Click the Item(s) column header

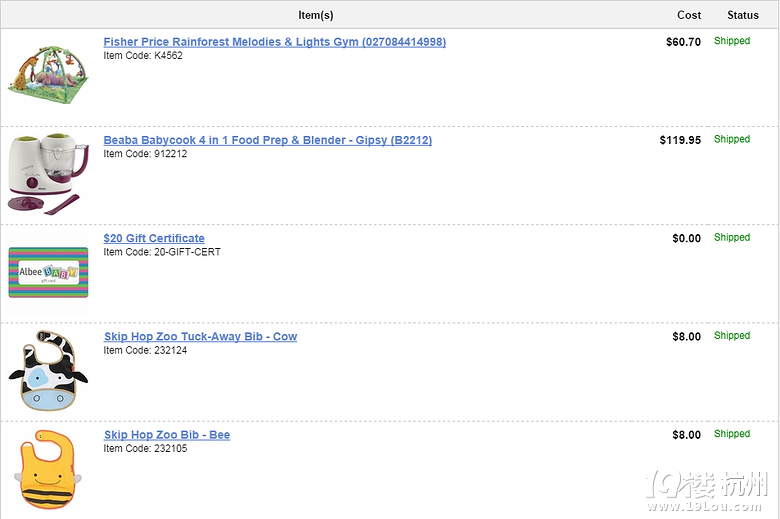316,15
